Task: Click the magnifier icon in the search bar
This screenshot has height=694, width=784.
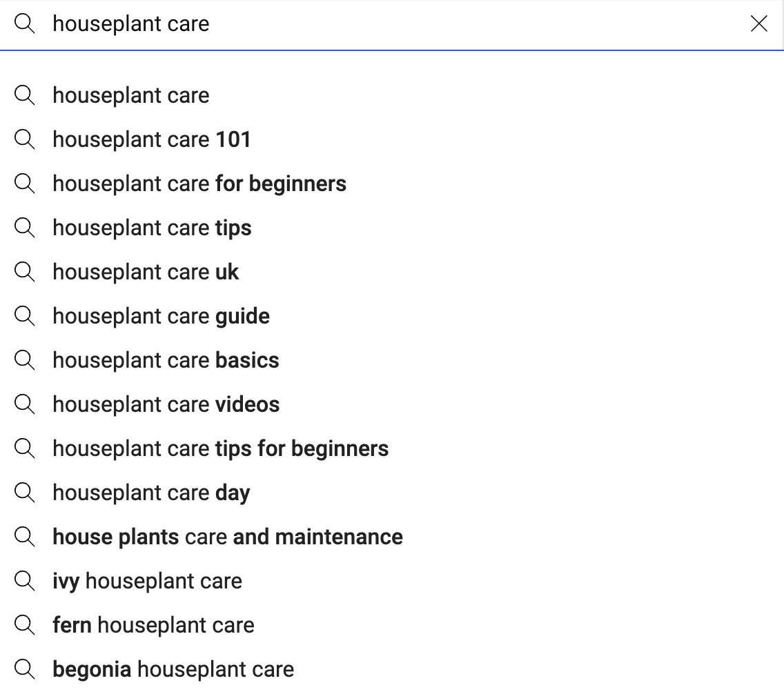Action: click(x=26, y=23)
